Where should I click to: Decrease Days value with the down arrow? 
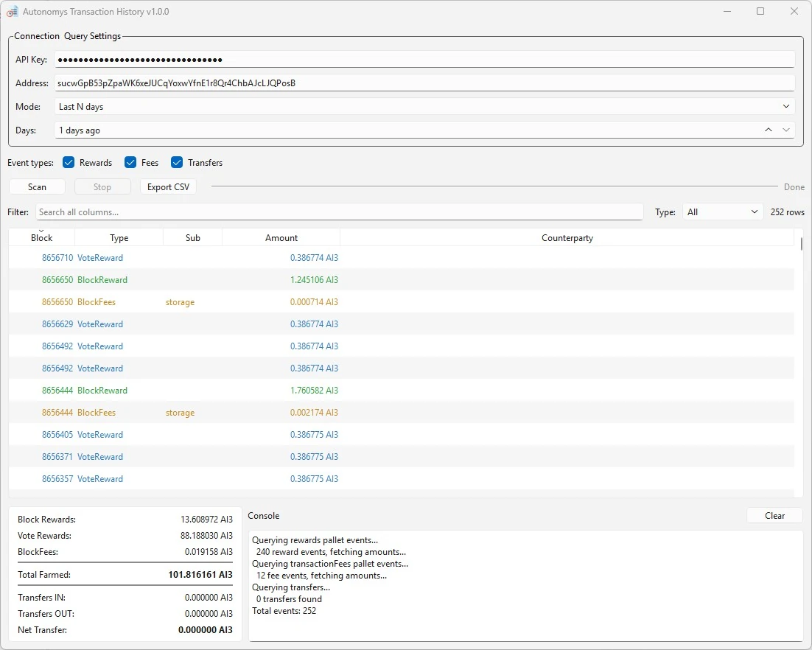786,130
